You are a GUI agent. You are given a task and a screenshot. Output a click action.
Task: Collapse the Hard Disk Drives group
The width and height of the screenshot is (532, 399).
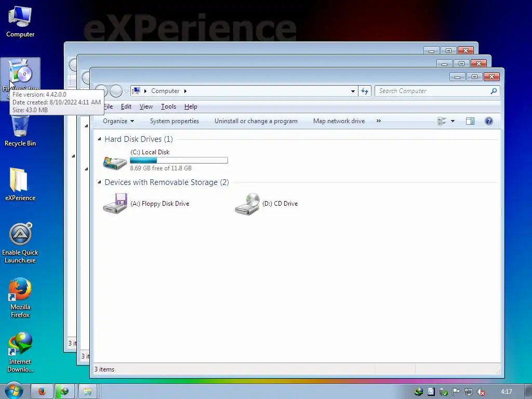click(99, 139)
